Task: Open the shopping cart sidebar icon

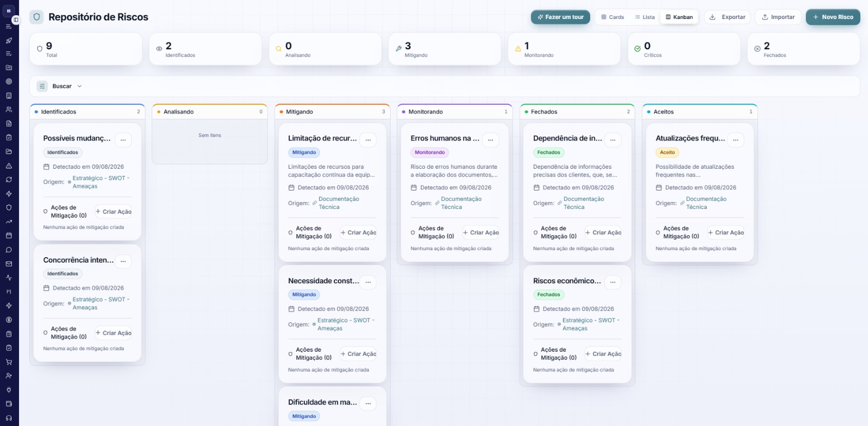Action: point(9,362)
